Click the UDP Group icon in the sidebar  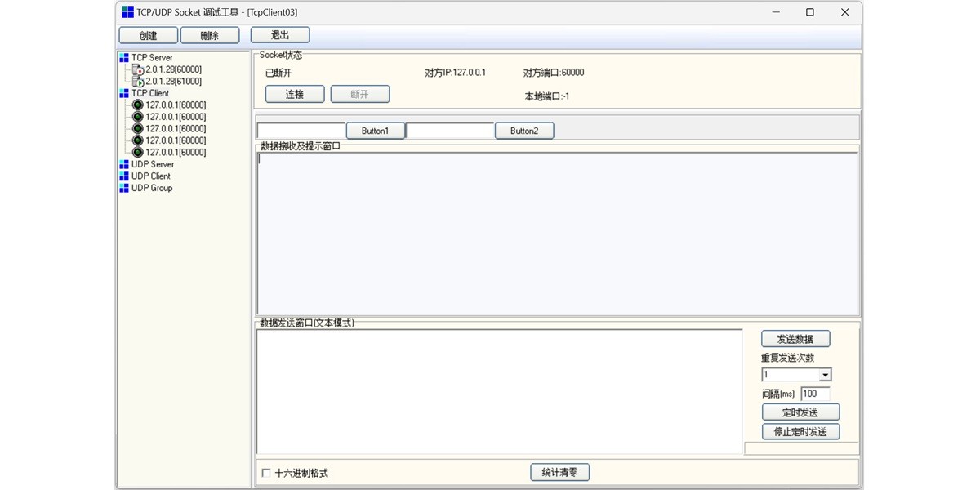click(x=124, y=188)
